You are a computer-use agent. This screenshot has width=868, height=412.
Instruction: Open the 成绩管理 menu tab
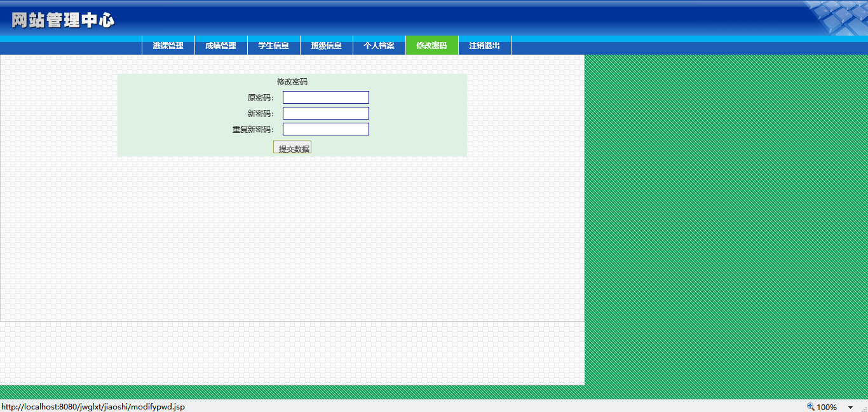(x=220, y=46)
